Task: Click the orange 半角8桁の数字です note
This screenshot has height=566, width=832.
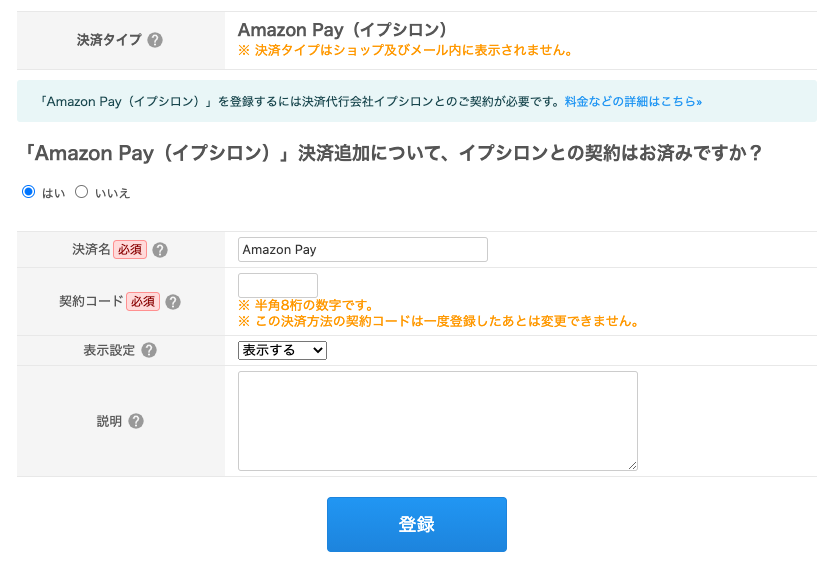Action: pos(306,305)
